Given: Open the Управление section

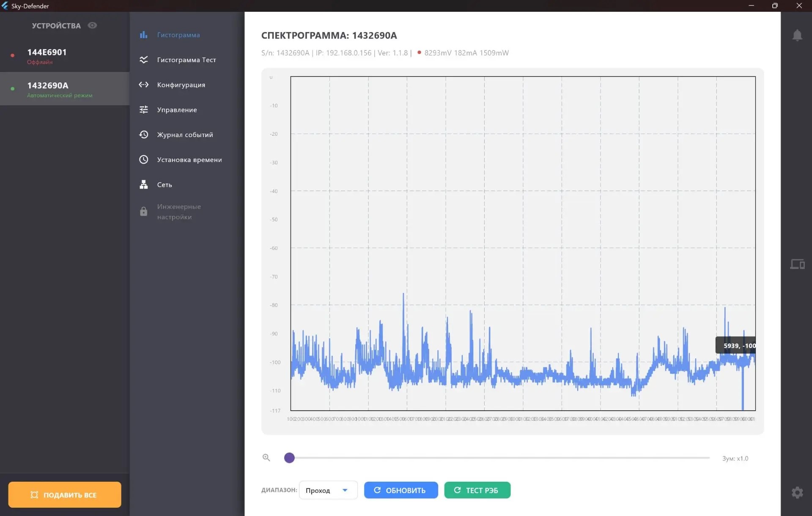Looking at the screenshot, I should point(187,110).
